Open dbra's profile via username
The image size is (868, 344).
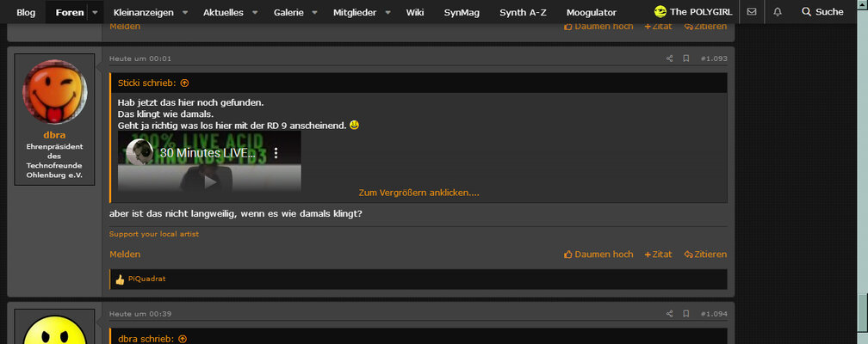55,136
